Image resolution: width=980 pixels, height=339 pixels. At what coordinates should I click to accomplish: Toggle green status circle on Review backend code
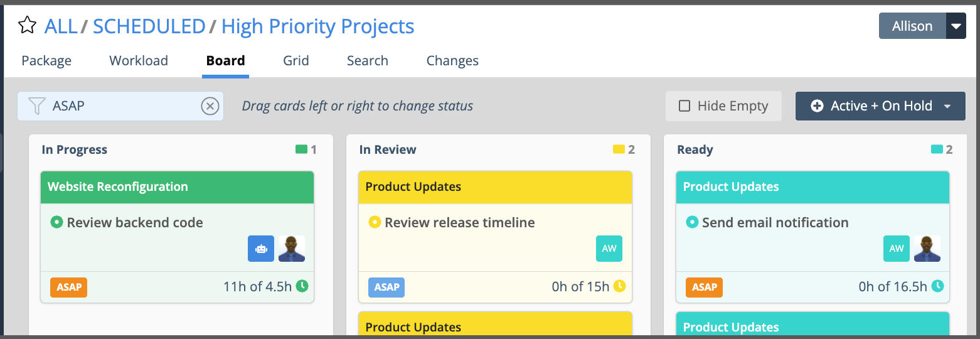tap(56, 222)
